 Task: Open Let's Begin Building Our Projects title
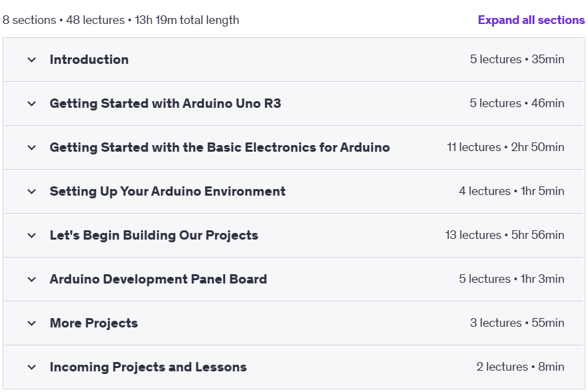pos(154,236)
